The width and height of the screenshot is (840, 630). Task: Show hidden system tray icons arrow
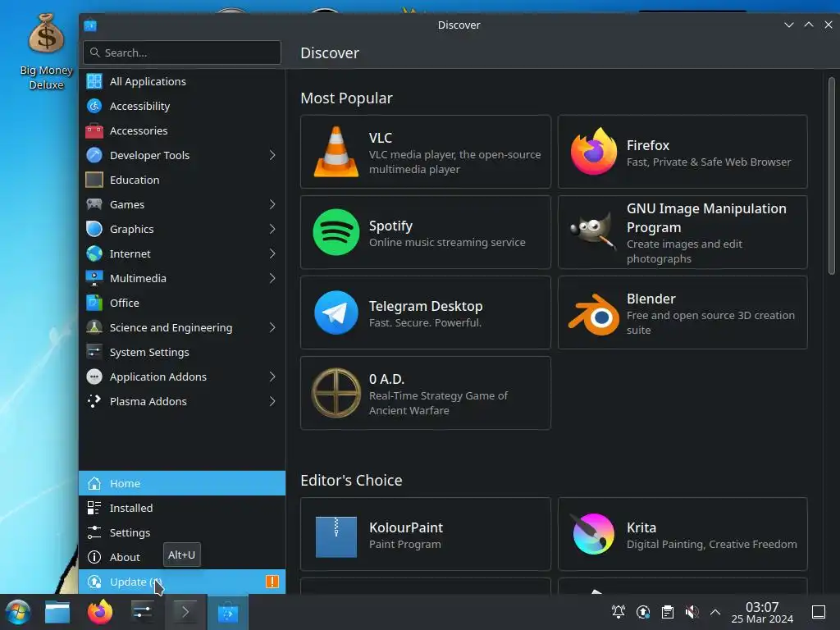[x=715, y=612]
